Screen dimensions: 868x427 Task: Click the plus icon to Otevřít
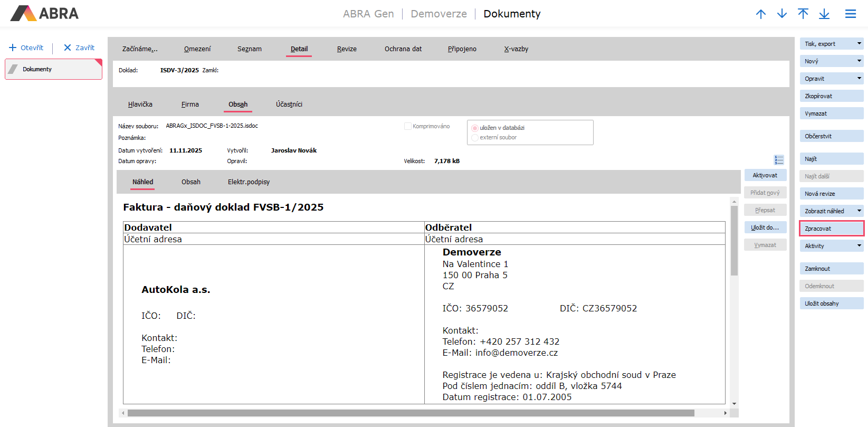pyautogui.click(x=13, y=48)
